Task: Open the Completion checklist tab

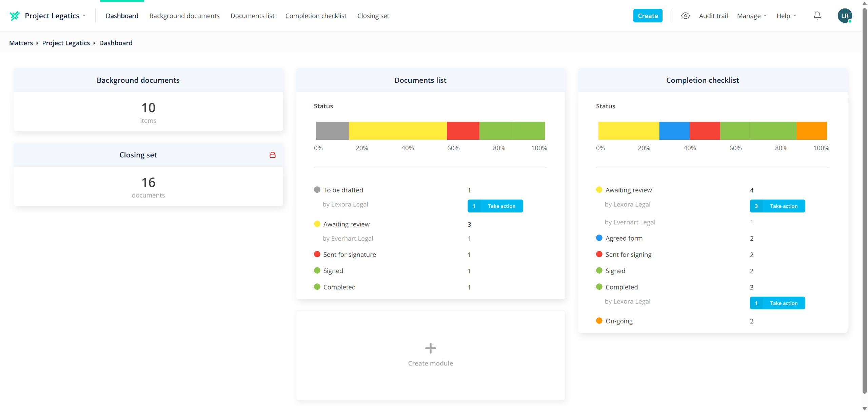Action: [x=316, y=16]
